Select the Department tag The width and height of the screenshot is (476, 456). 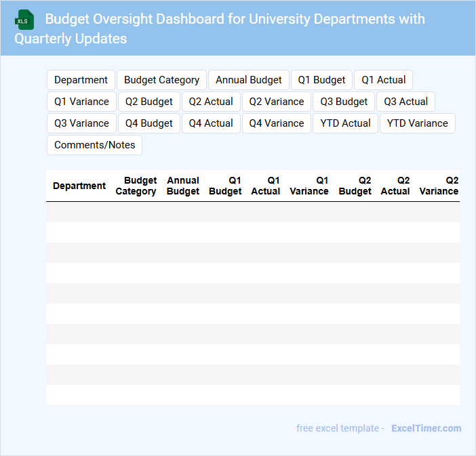(81, 80)
